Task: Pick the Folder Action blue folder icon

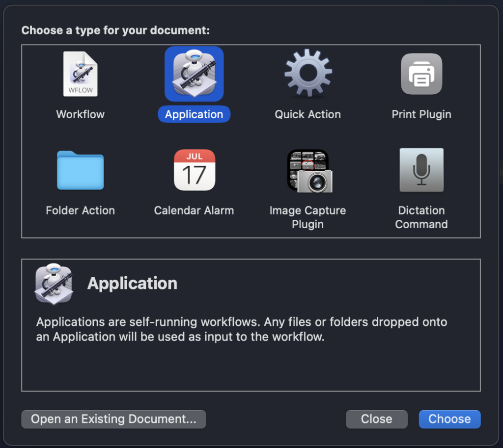Action: 81,170
